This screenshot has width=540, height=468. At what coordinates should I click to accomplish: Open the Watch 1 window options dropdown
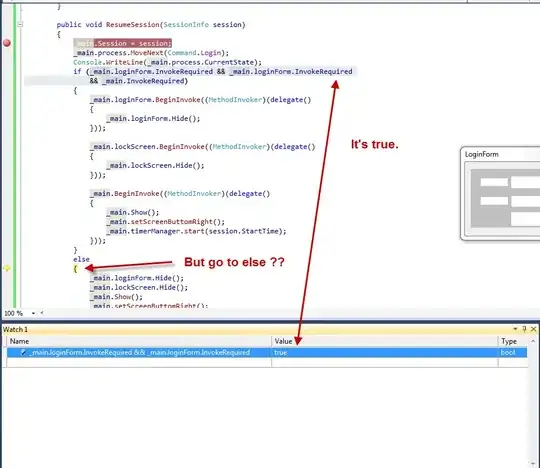[515, 329]
